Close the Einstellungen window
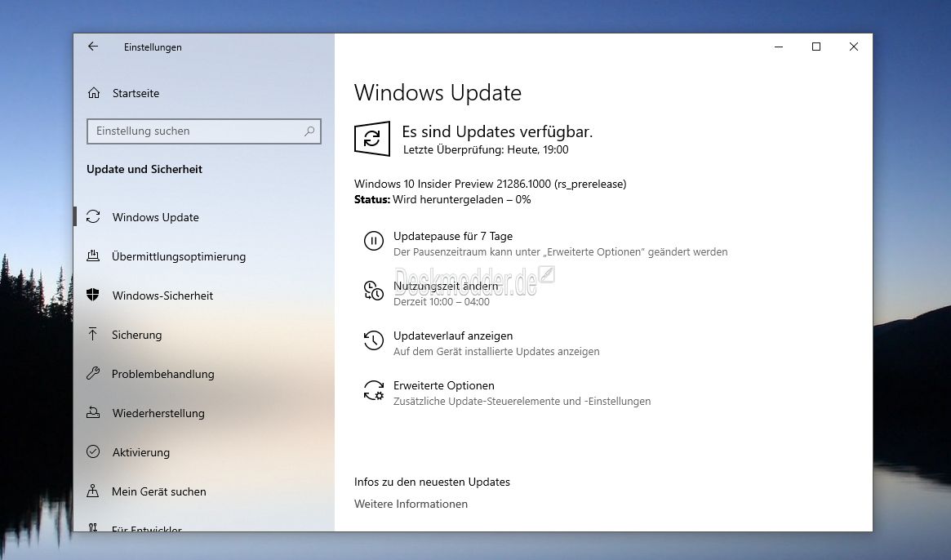The width and height of the screenshot is (951, 560). [853, 47]
